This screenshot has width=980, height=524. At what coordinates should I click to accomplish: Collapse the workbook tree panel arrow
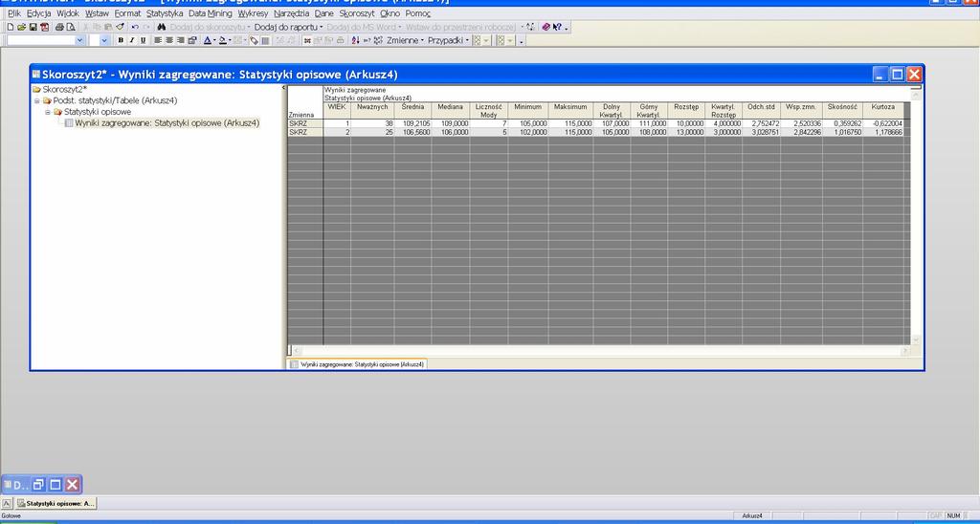(x=283, y=87)
